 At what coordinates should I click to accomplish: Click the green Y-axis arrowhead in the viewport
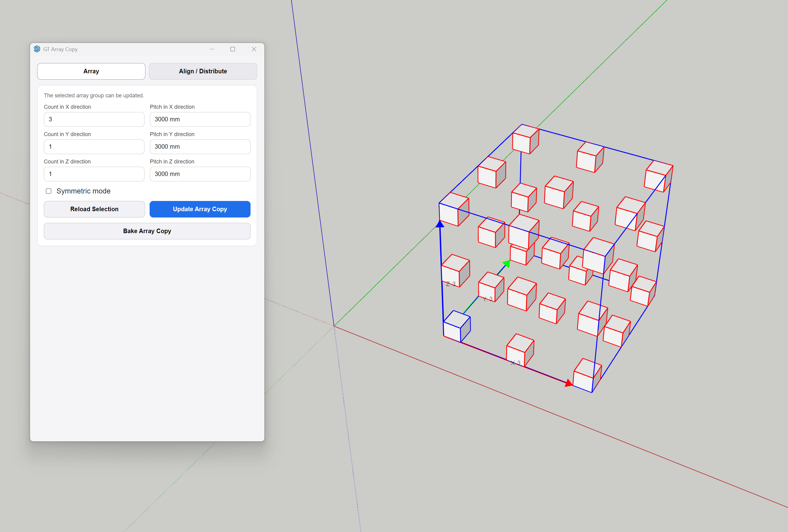point(507,263)
